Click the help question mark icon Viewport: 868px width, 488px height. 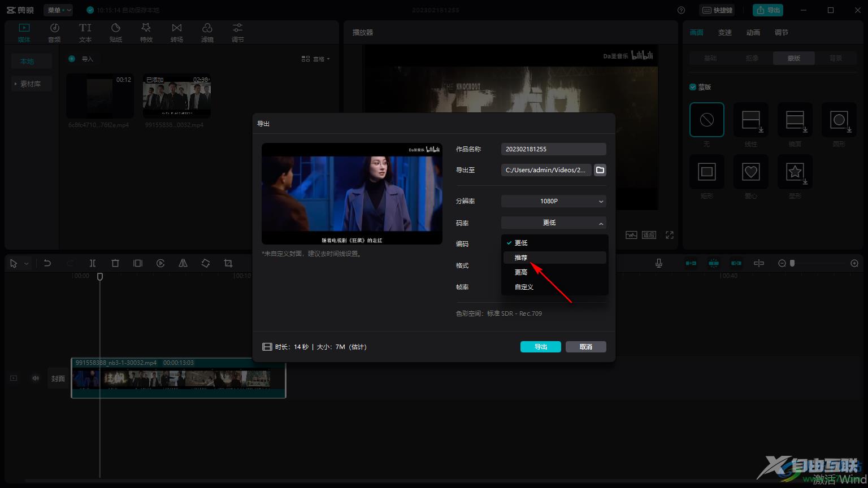coord(681,10)
